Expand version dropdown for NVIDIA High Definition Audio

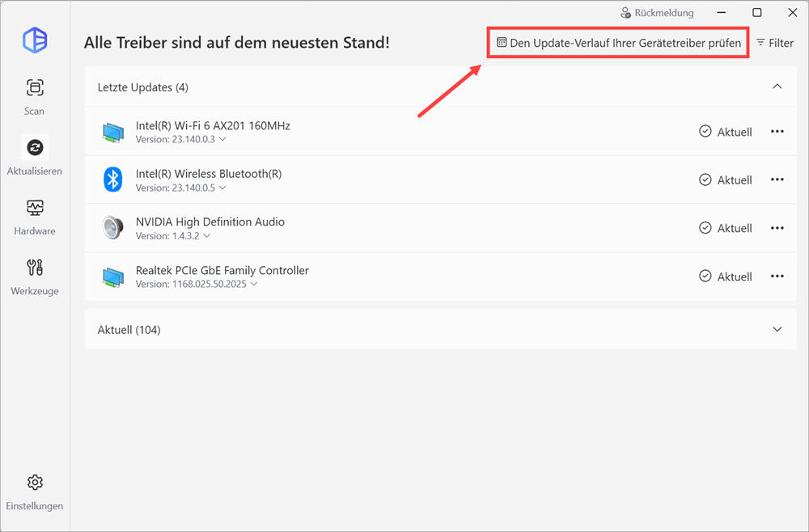coord(207,235)
